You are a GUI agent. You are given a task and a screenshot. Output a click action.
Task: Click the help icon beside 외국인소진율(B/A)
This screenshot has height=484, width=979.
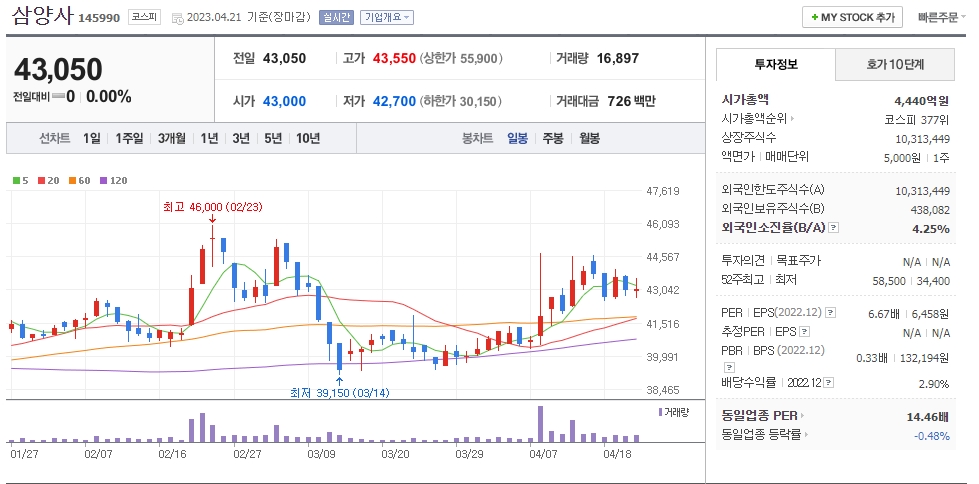(834, 228)
